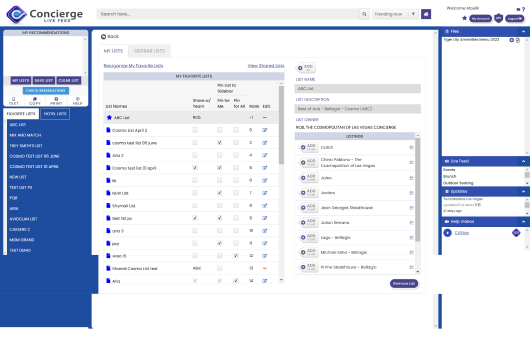Toggle Pin for Me for cosmo test list 06 june
530x360 pixels.
tap(220, 143)
